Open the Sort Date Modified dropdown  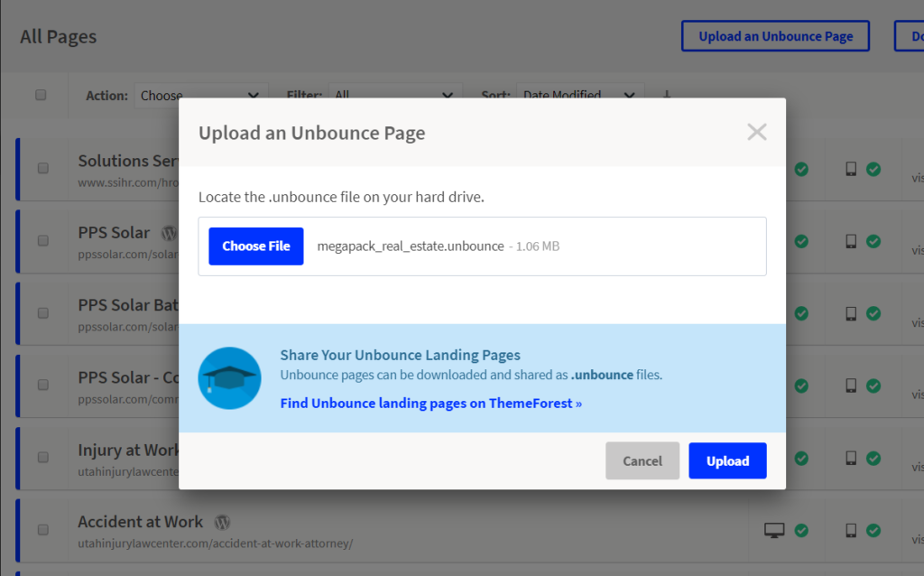tap(580, 95)
